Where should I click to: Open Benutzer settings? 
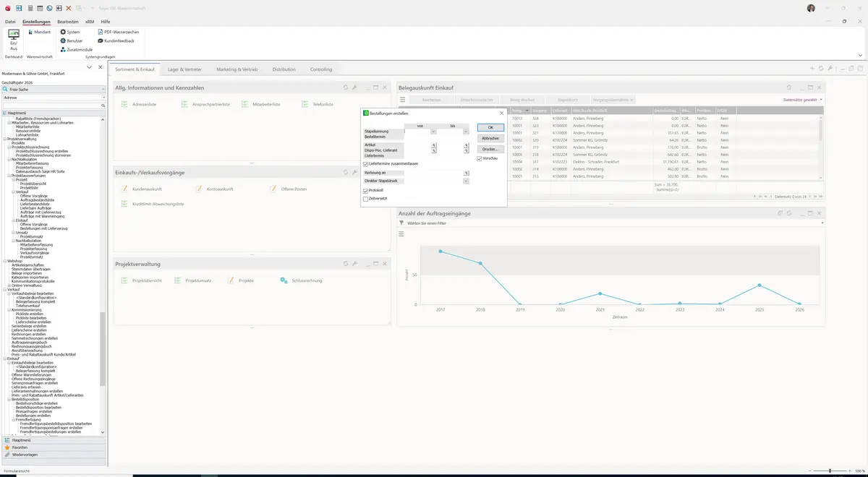point(72,40)
